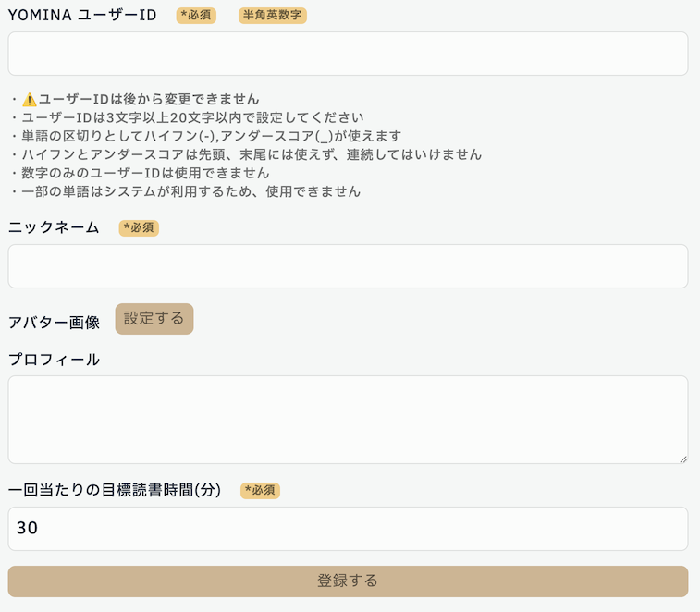Image resolution: width=700 pixels, height=612 pixels.
Task: Submit the form with 登録する button
Action: click(348, 581)
